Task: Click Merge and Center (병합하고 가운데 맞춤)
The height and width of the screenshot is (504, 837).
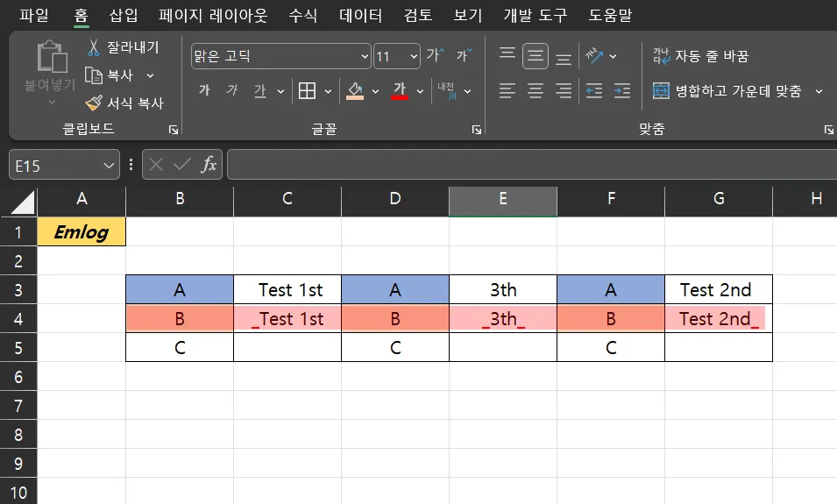Action: [x=727, y=91]
